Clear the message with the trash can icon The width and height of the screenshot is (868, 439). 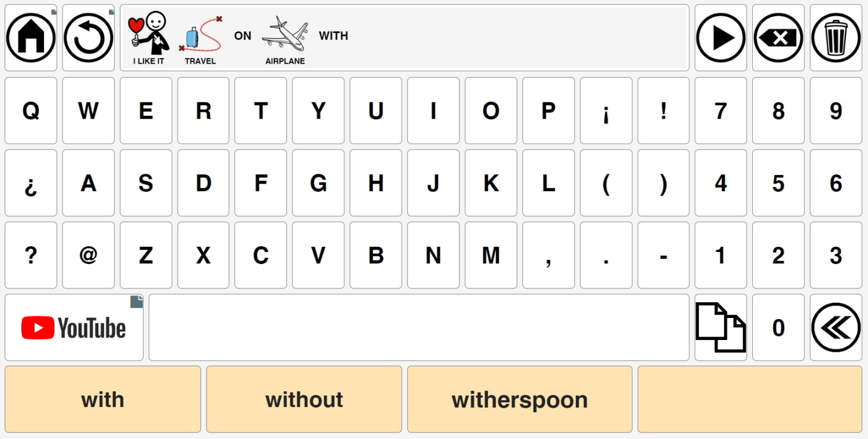click(836, 38)
